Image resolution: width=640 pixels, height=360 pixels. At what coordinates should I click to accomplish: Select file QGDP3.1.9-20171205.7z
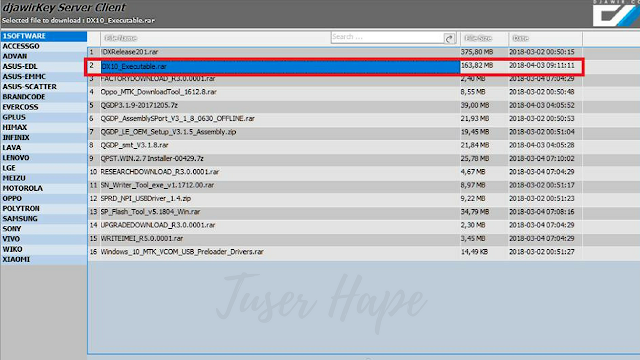[139, 105]
